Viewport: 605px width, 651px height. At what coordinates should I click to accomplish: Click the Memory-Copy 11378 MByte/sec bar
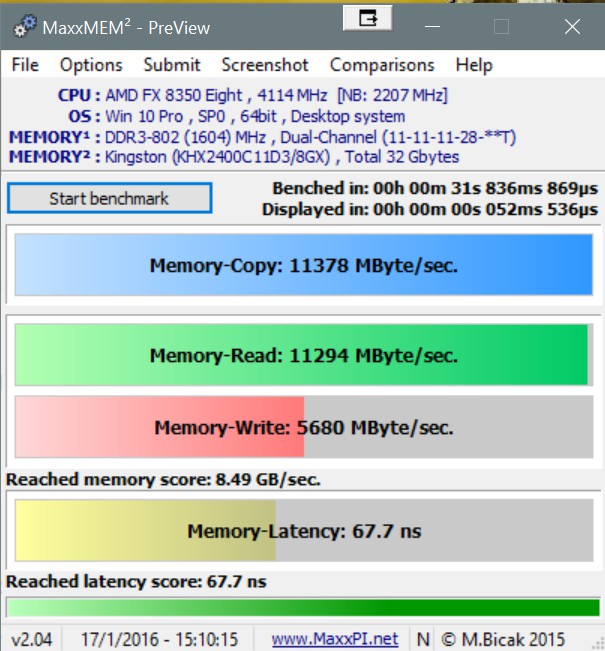(304, 265)
